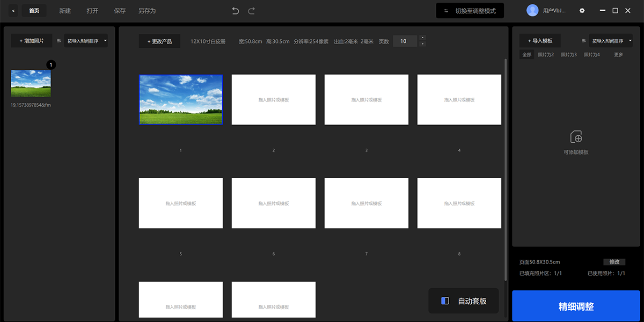Open user name 用户VbJ... account
This screenshot has height=322, width=644.
coord(554,11)
